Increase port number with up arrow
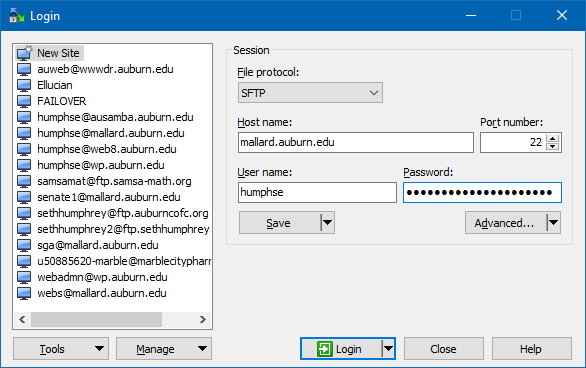The height and width of the screenshot is (368, 586). [x=552, y=138]
